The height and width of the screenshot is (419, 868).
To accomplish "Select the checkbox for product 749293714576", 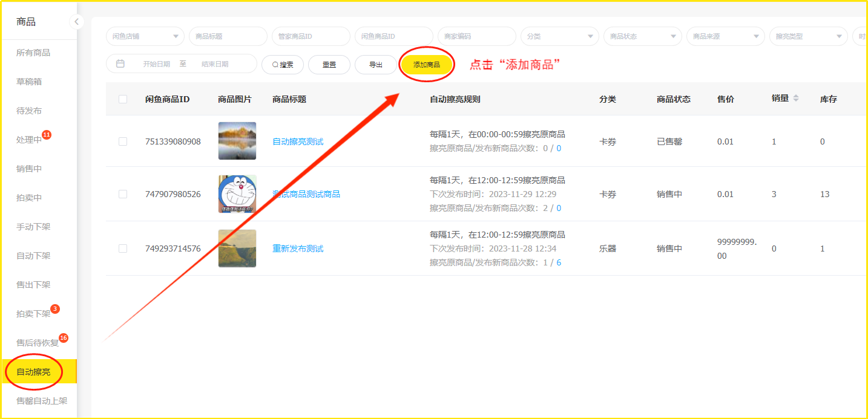I will click(123, 248).
